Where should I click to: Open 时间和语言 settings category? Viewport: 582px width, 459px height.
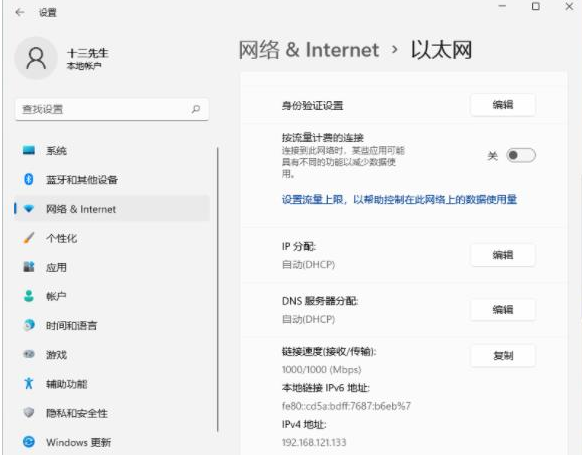pos(112,325)
